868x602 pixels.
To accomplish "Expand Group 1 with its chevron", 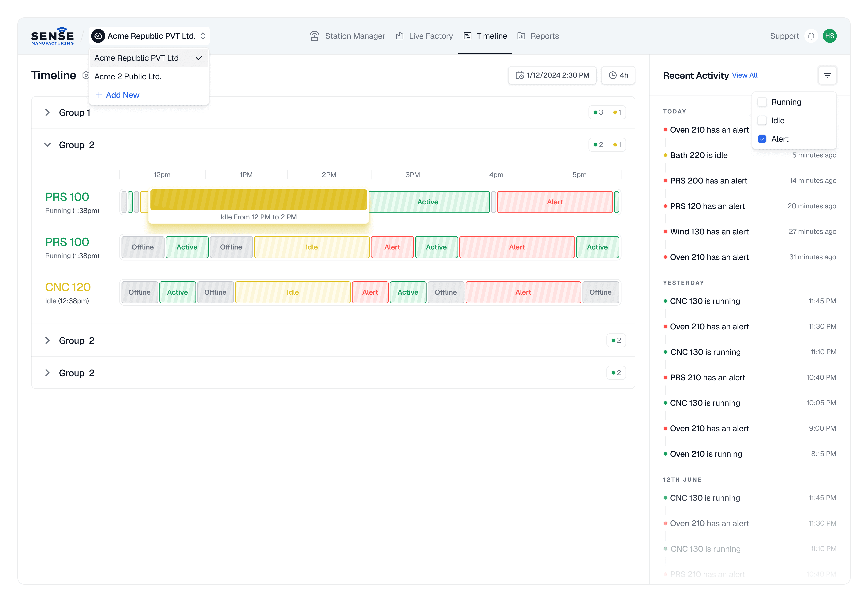I will (x=47, y=112).
